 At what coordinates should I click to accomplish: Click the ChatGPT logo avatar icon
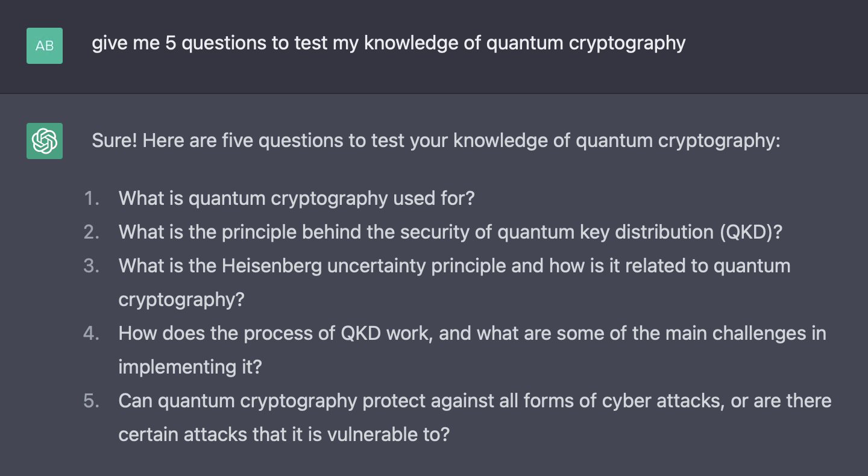[45, 141]
